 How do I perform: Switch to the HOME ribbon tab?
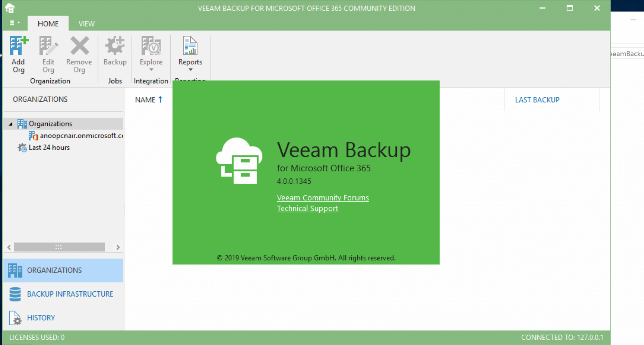point(48,24)
